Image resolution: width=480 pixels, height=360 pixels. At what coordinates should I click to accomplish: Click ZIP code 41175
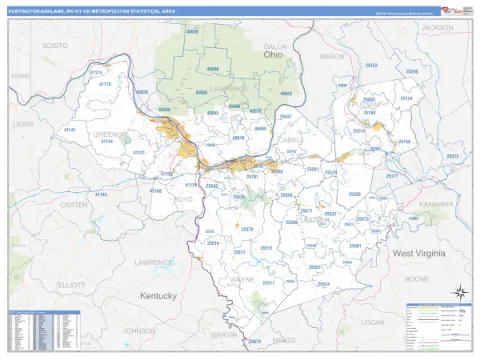pyautogui.click(x=105, y=84)
